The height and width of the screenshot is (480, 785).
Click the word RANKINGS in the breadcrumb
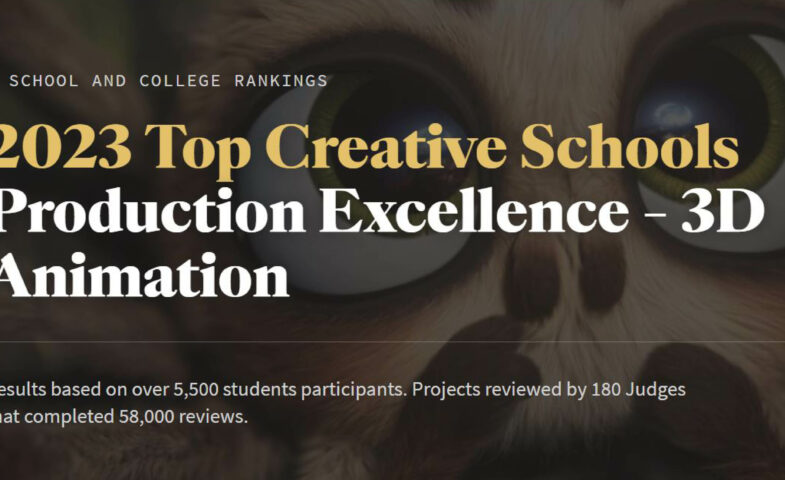[x=281, y=81]
